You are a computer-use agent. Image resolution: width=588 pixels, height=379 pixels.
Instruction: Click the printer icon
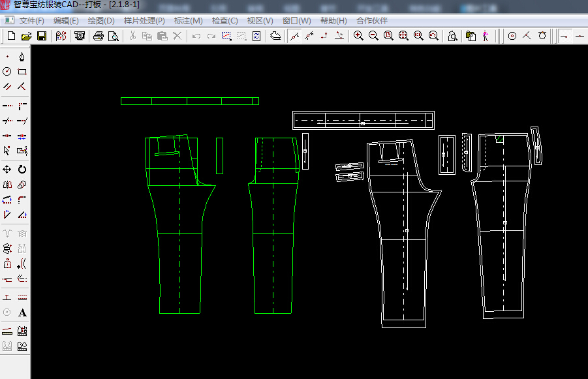(99, 36)
